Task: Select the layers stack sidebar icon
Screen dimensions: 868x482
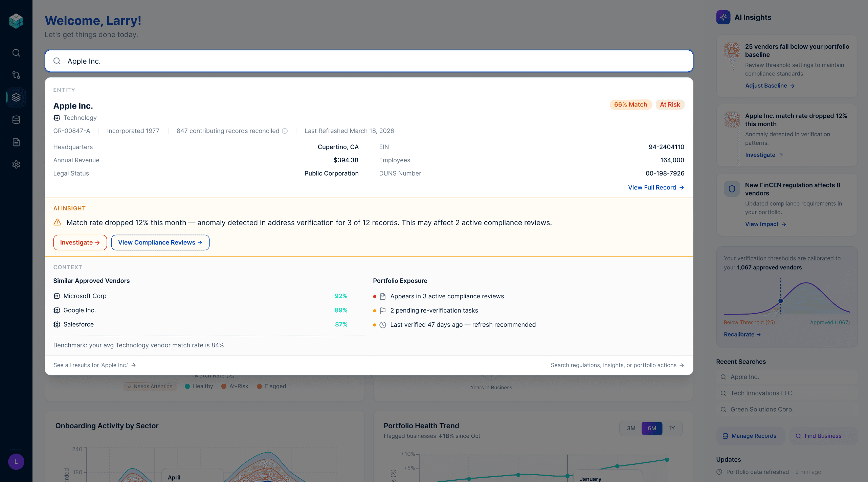Action: pos(16,97)
